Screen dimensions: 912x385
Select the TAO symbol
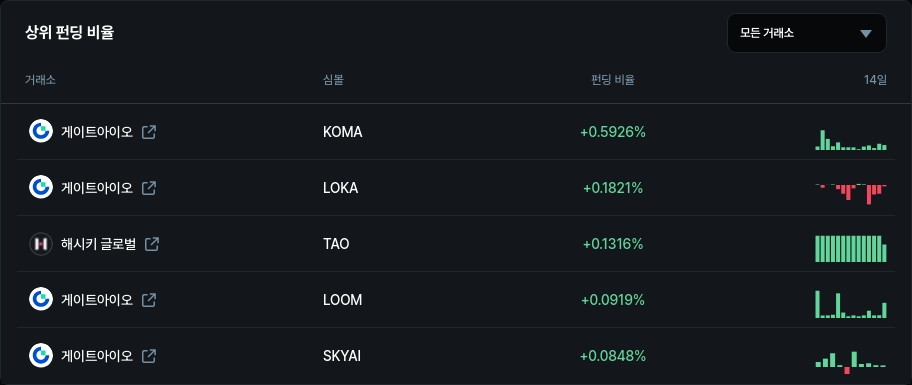[x=336, y=244]
